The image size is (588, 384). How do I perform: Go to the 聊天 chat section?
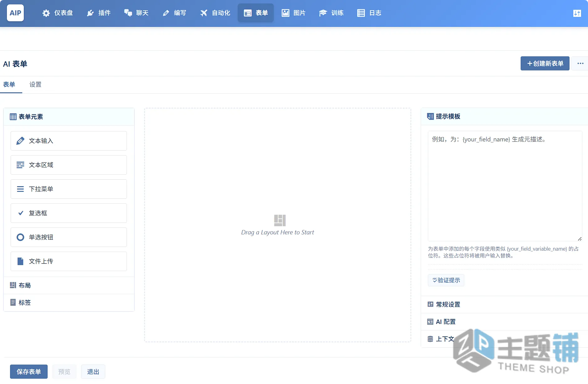click(136, 13)
